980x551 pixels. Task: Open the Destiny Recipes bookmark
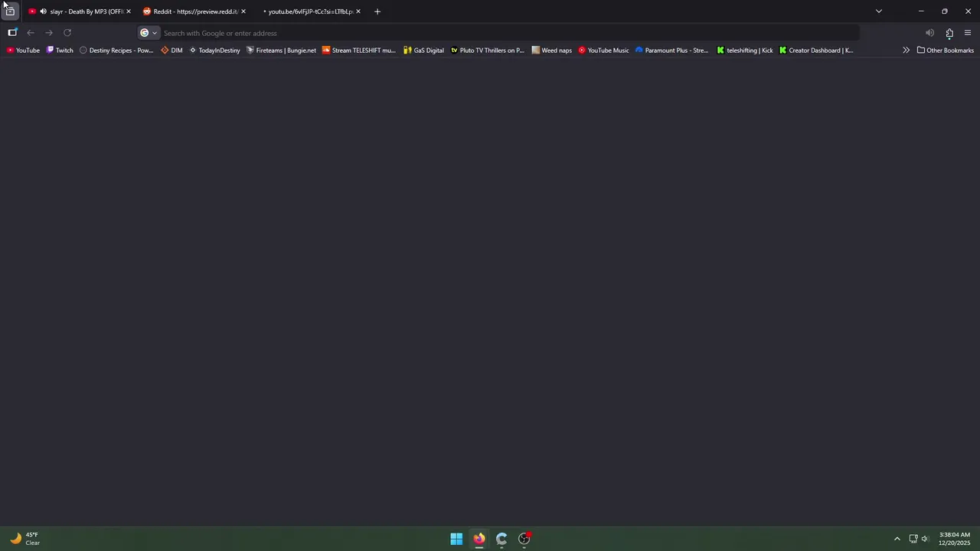116,51
